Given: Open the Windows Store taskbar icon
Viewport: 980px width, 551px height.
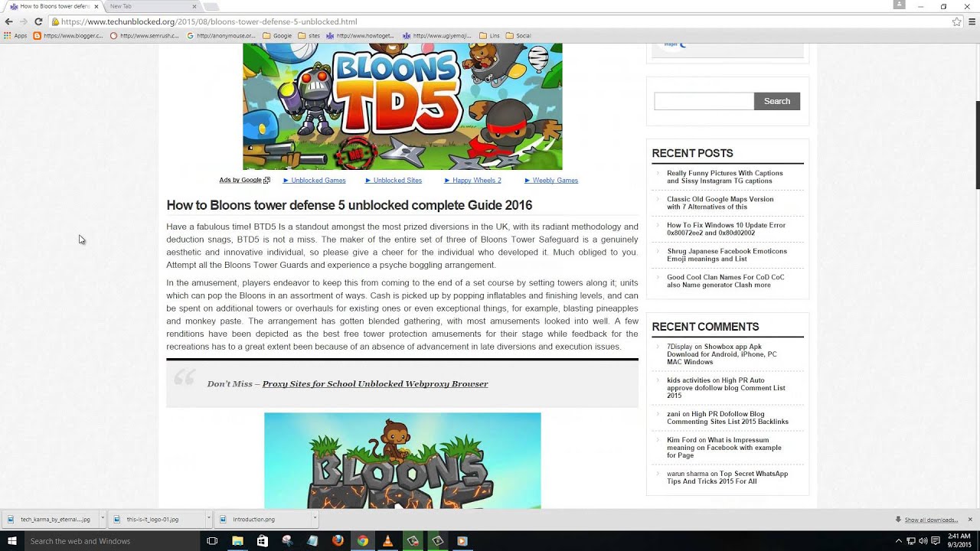Looking at the screenshot, I should (263, 541).
